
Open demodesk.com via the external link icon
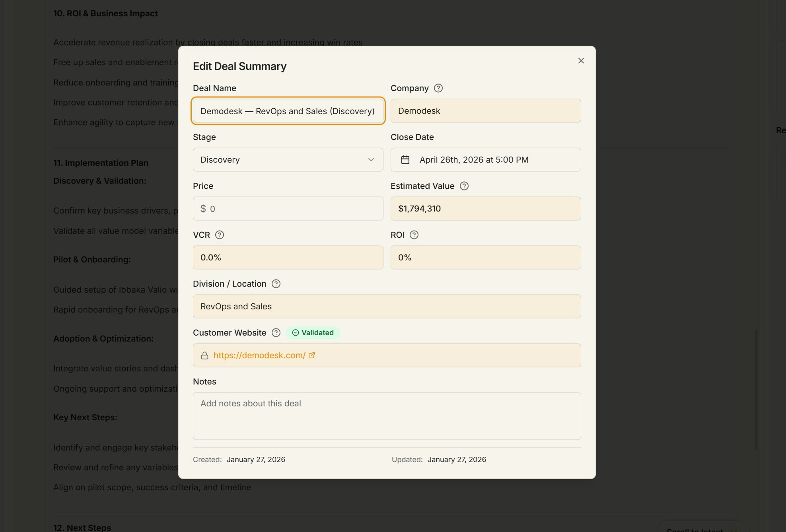click(312, 355)
